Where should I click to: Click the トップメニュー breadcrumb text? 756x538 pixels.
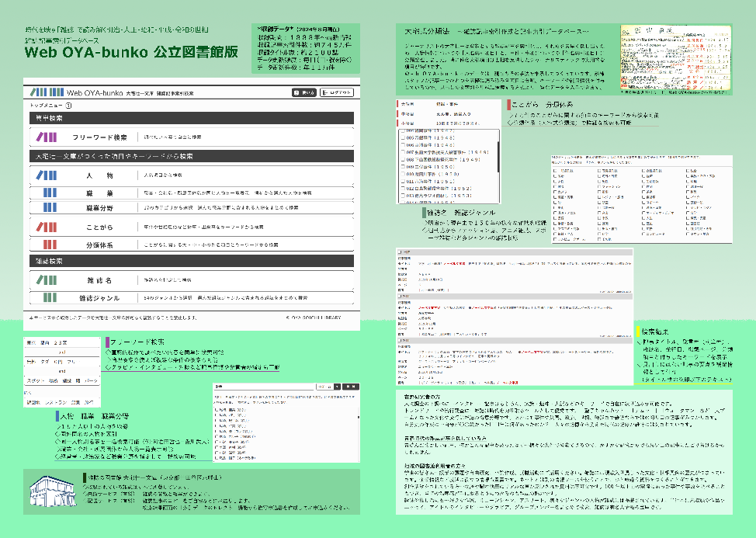coord(47,106)
